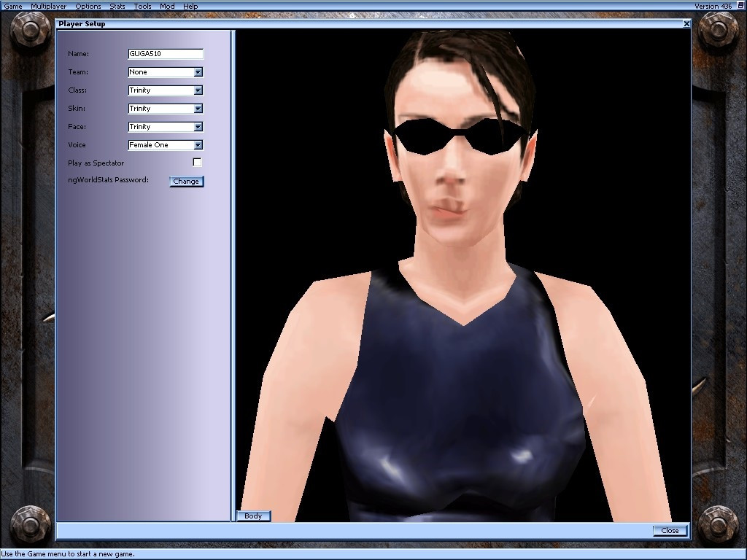Click the Close button at bottom right

[x=670, y=531]
